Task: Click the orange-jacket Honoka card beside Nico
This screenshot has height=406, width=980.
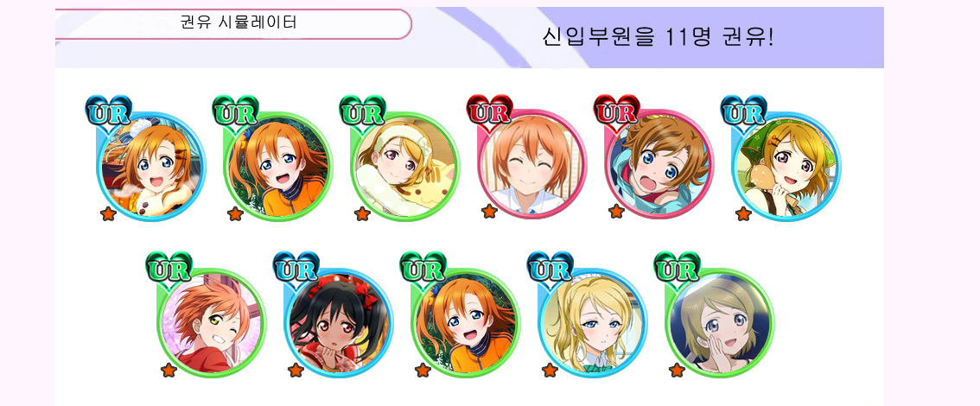Action: coord(466,322)
